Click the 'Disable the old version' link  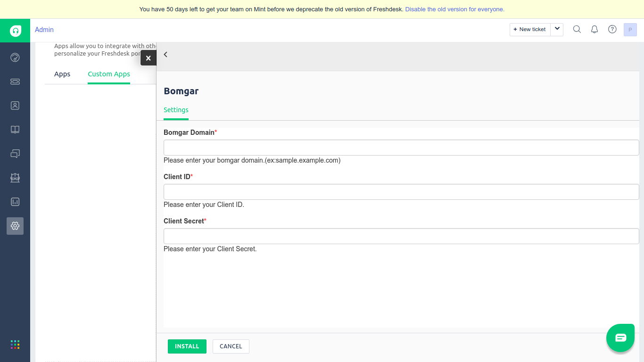(454, 9)
